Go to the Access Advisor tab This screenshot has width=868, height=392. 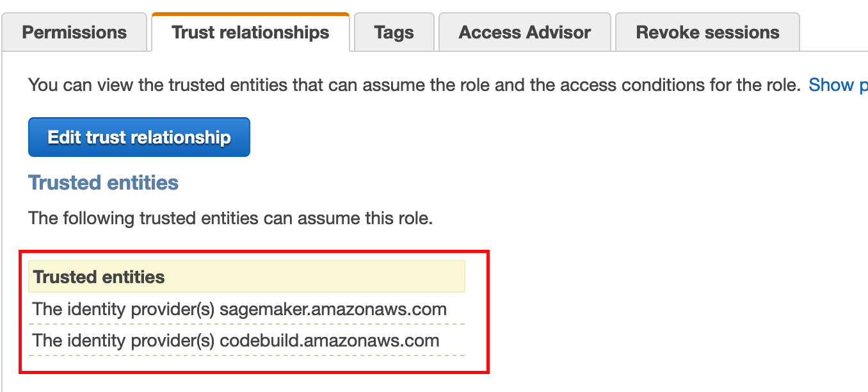click(x=524, y=32)
